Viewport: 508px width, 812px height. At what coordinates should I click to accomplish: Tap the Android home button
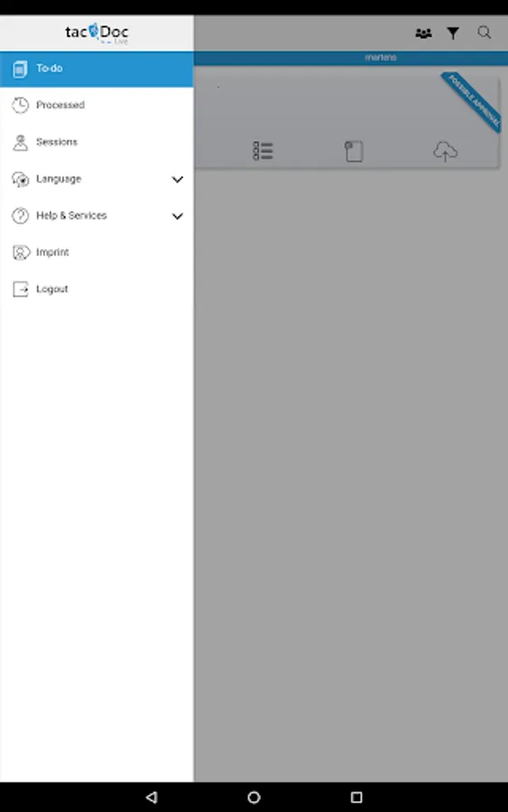coord(254,797)
